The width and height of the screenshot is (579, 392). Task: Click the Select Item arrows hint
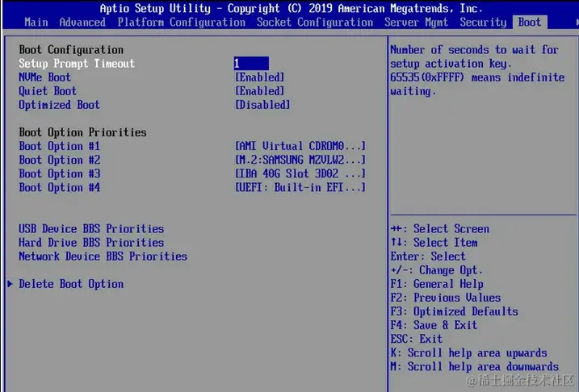coord(434,242)
